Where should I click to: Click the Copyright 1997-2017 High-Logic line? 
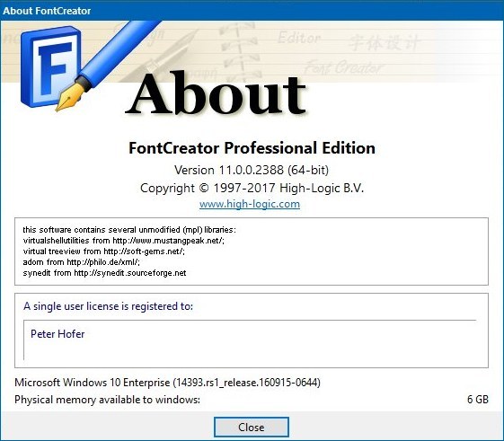(x=252, y=188)
